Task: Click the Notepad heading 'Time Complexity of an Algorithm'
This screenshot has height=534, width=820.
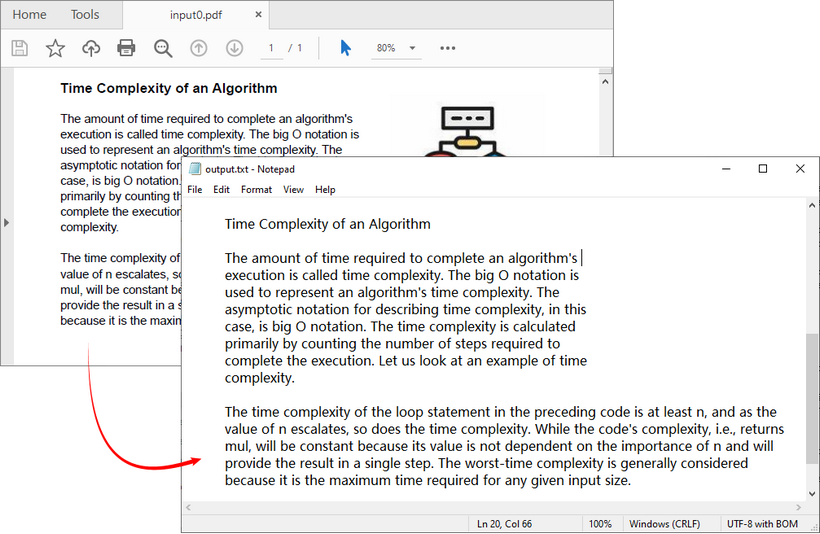Action: [x=327, y=224]
